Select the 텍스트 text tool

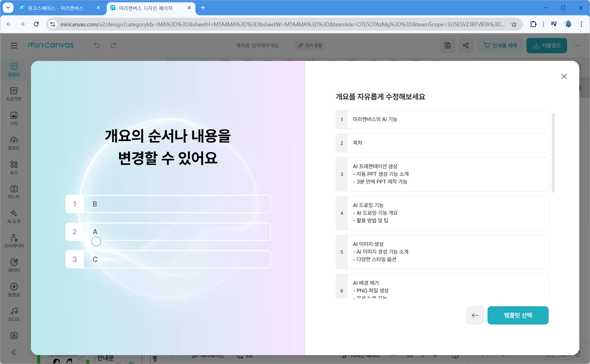14,192
